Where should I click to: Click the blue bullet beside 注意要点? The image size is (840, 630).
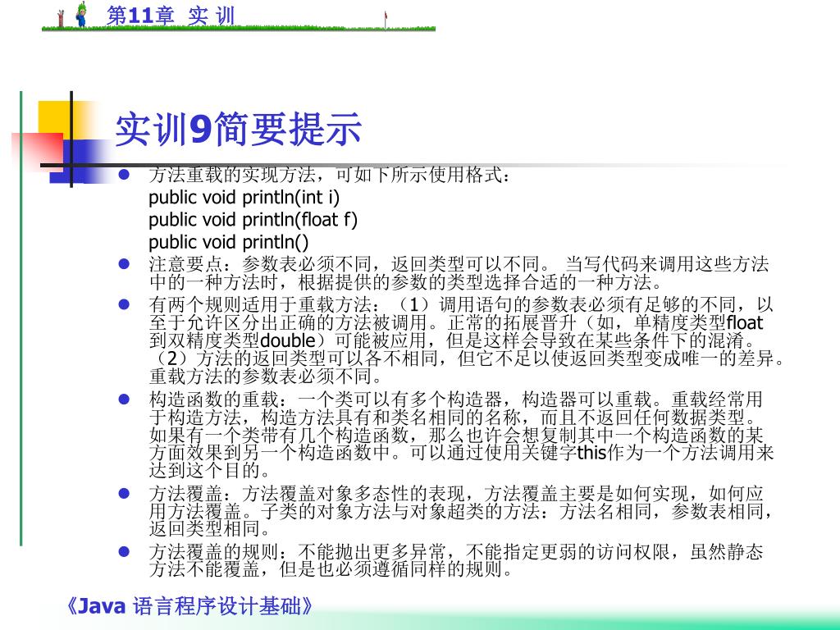tap(125, 263)
